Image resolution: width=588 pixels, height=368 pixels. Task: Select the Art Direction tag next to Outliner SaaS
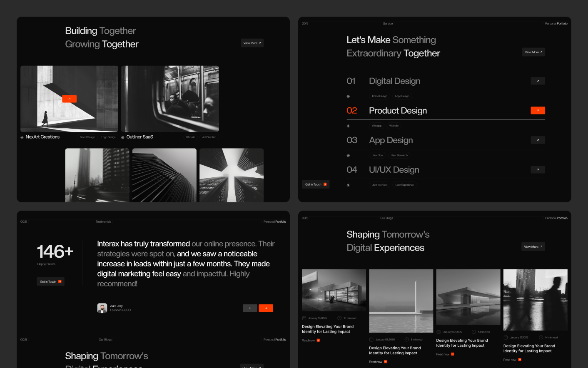[209, 137]
